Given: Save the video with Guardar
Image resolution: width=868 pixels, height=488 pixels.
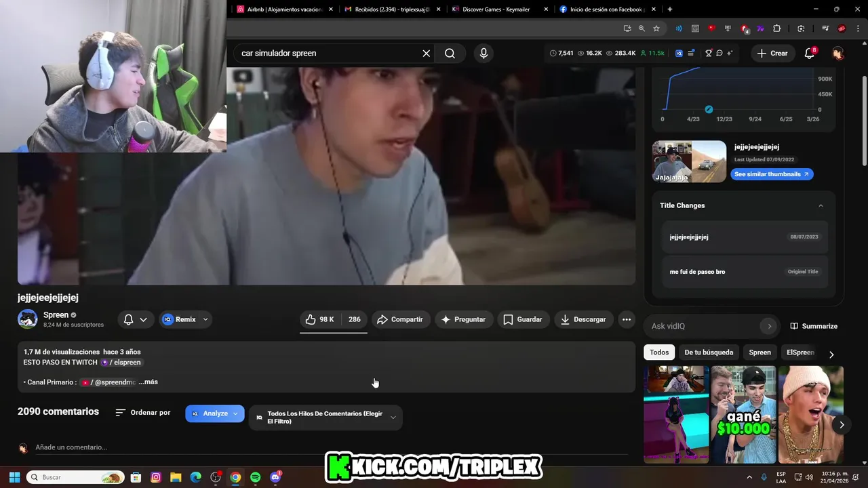Looking at the screenshot, I should tap(522, 319).
